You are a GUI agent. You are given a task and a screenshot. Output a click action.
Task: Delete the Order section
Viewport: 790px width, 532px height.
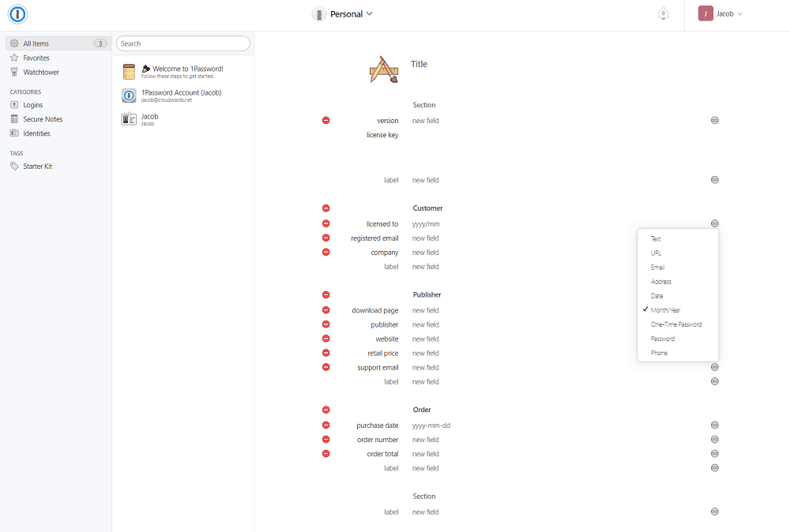click(326, 410)
